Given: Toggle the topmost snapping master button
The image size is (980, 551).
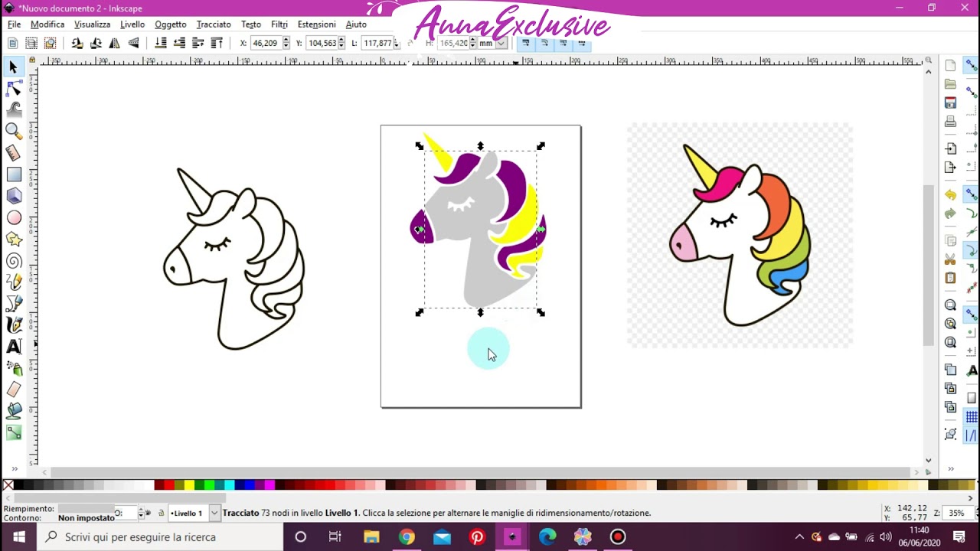Looking at the screenshot, I should click(972, 66).
